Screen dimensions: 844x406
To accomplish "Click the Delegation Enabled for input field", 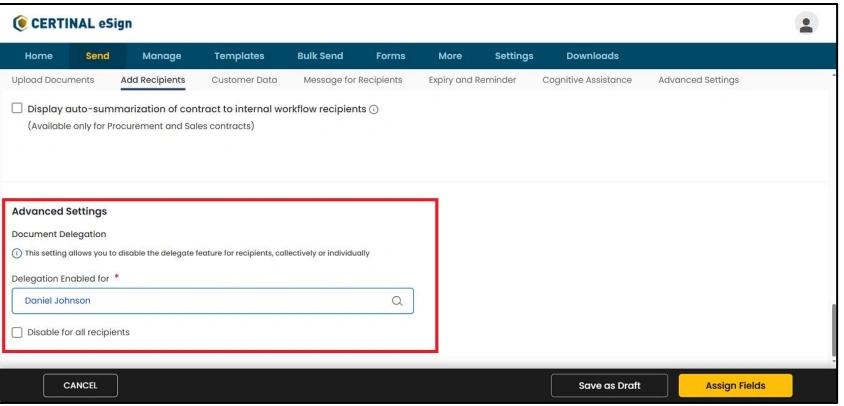I will tap(213, 301).
